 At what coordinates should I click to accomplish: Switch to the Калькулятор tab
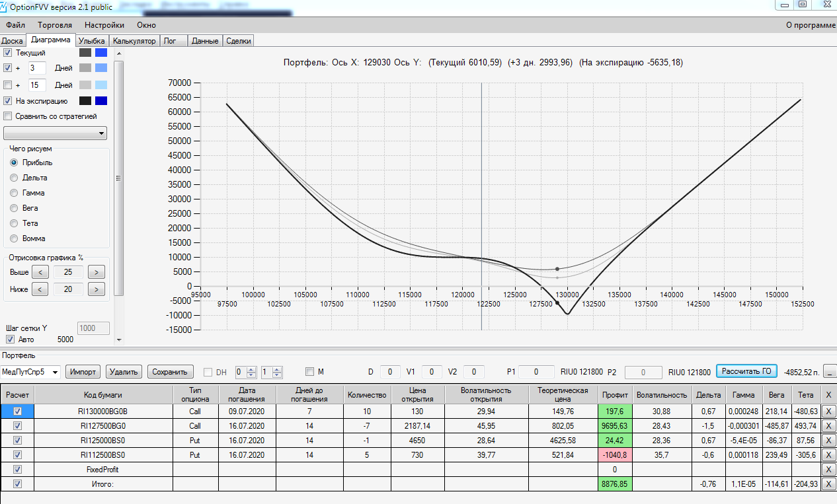point(134,41)
